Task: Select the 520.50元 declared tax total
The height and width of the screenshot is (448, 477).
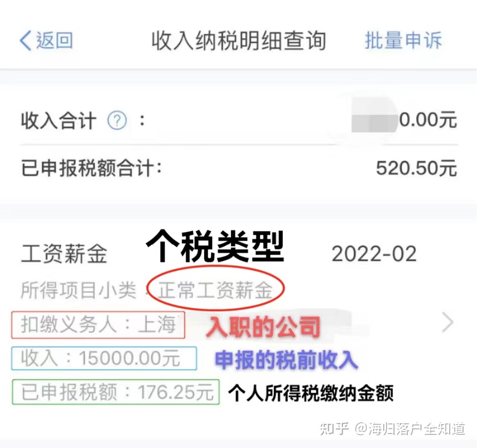Action: [416, 168]
